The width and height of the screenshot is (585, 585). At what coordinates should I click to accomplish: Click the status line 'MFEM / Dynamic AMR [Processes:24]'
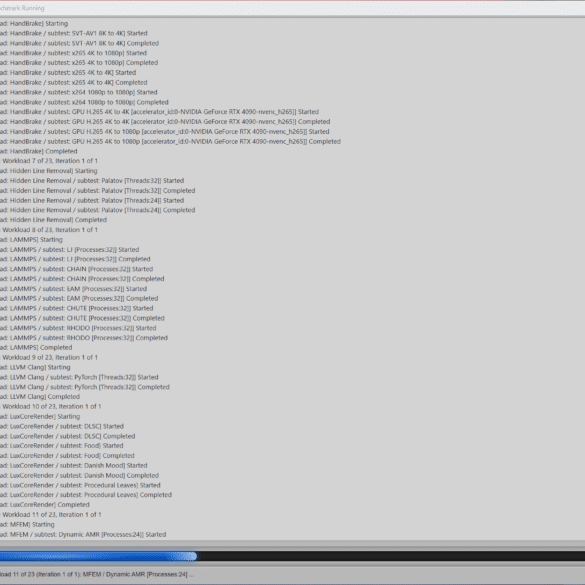click(97, 574)
